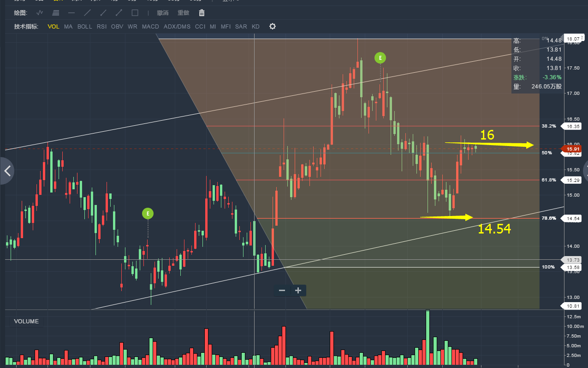Toggle the MA indicator
Image resolution: width=588 pixels, height=368 pixels.
click(68, 27)
